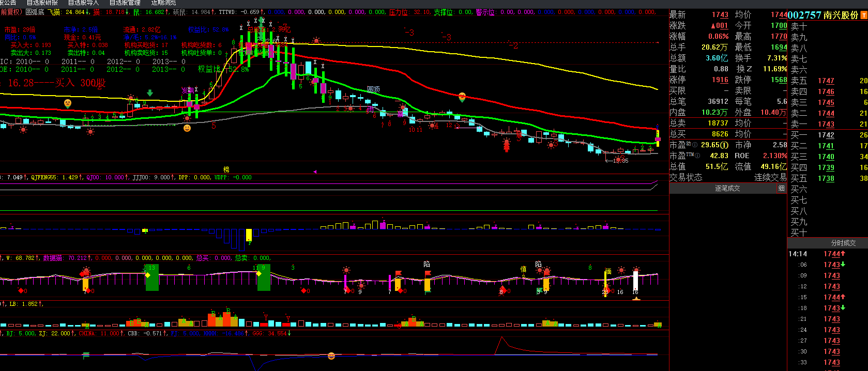Click stock title 002757 南兴股份
Viewport: 868px width, 371px height.
[x=823, y=16]
